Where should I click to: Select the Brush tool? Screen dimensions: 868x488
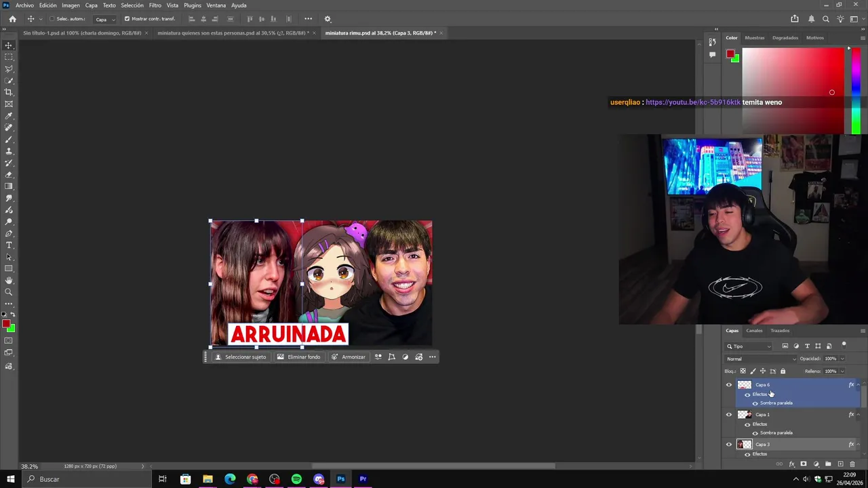click(9, 139)
